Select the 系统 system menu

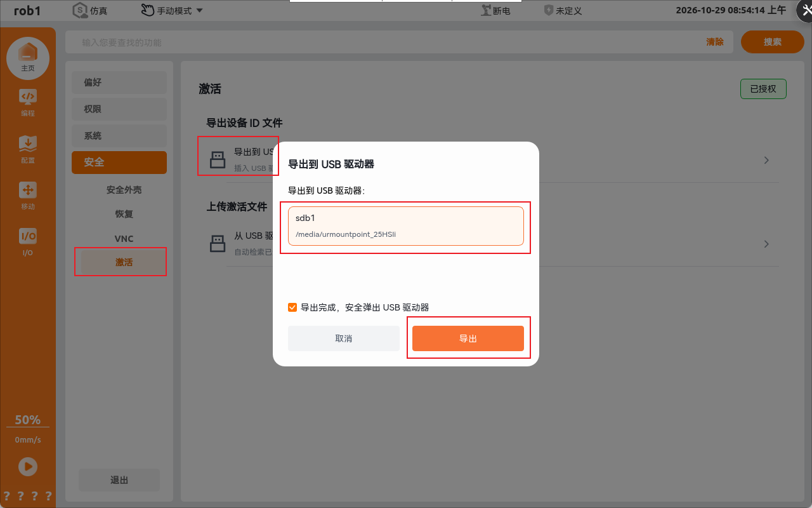119,136
